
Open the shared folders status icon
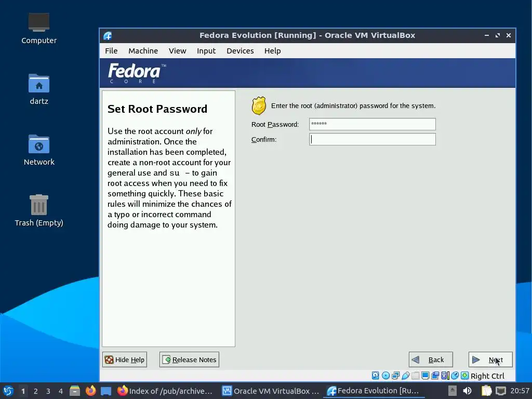coord(415,376)
